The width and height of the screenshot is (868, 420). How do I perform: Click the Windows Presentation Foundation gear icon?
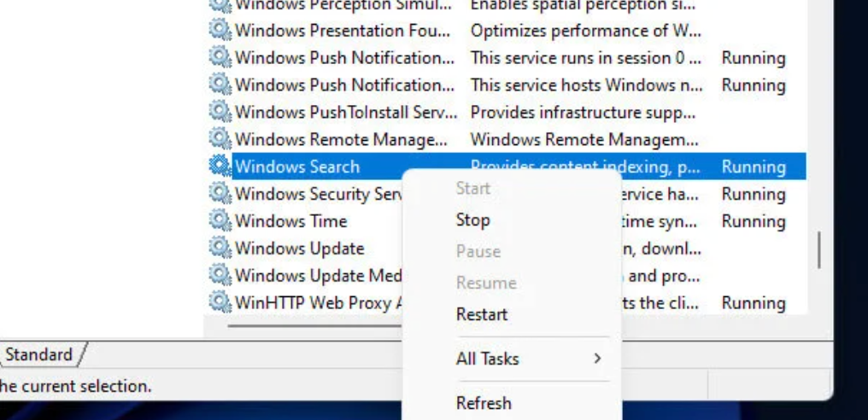tap(220, 30)
